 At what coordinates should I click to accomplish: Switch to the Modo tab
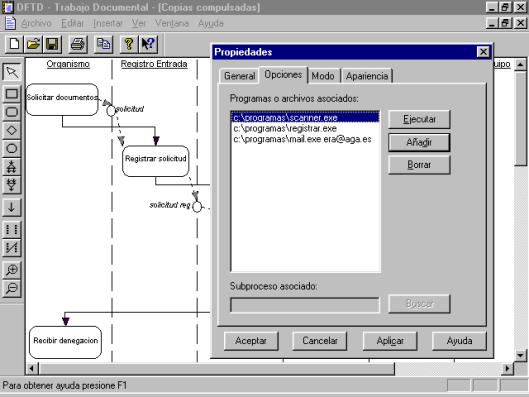[323, 76]
